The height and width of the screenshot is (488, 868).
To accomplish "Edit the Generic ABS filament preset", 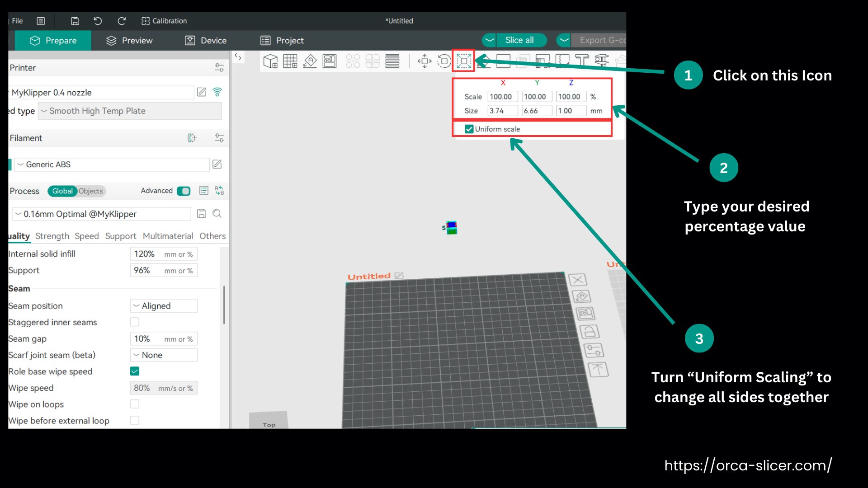I will (x=217, y=164).
